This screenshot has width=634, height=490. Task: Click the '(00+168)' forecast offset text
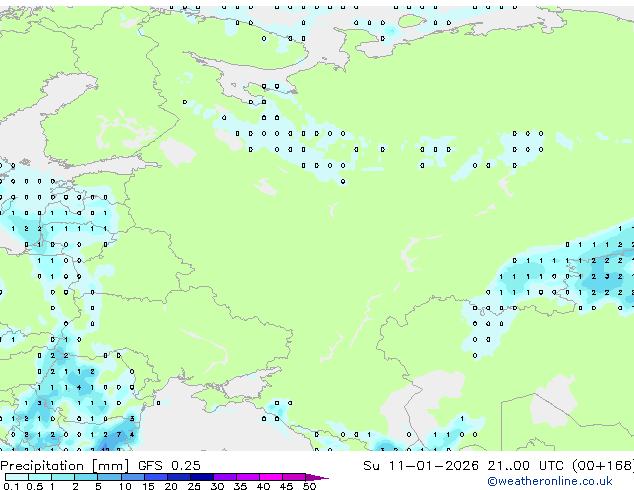[603, 466]
